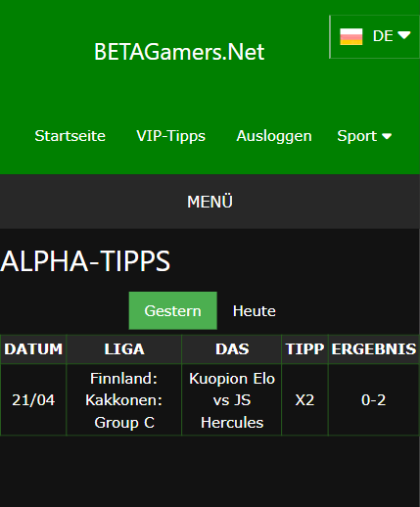The height and width of the screenshot is (507, 420).
Task: Open the DE language dropdown
Action: (x=375, y=36)
